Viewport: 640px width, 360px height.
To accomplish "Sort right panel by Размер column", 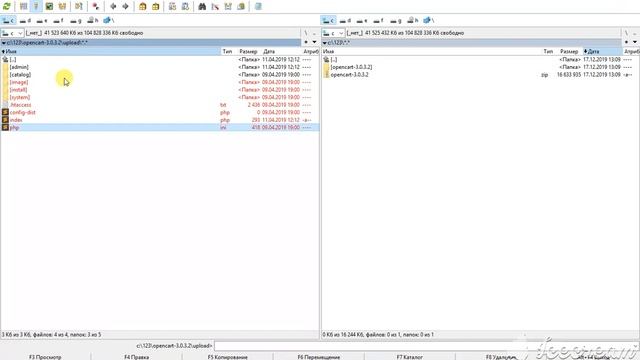I will pos(569,51).
